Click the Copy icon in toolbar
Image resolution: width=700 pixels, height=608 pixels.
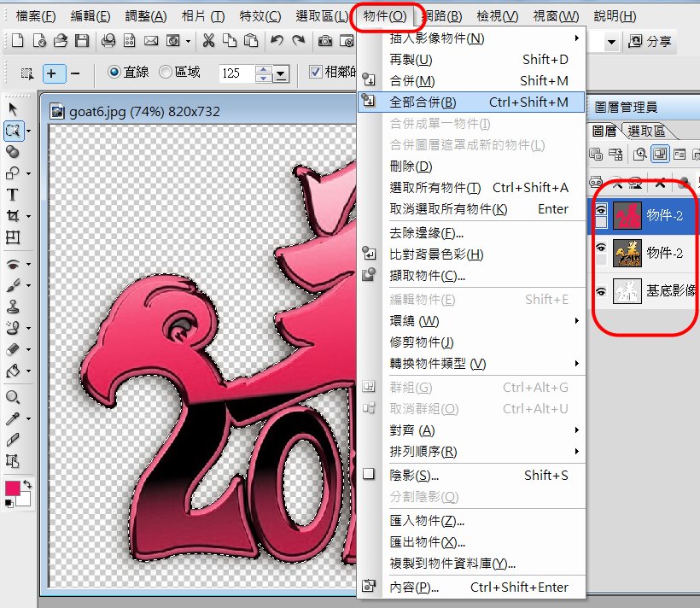230,41
